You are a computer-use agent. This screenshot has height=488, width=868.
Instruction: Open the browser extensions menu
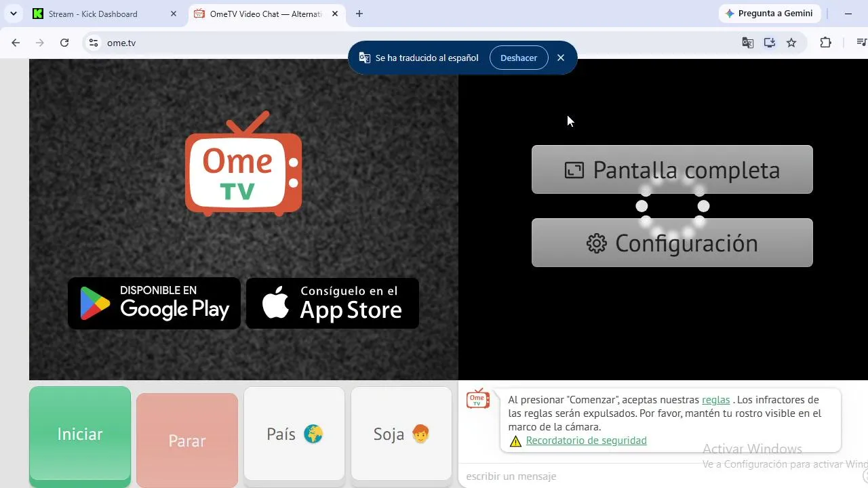825,43
